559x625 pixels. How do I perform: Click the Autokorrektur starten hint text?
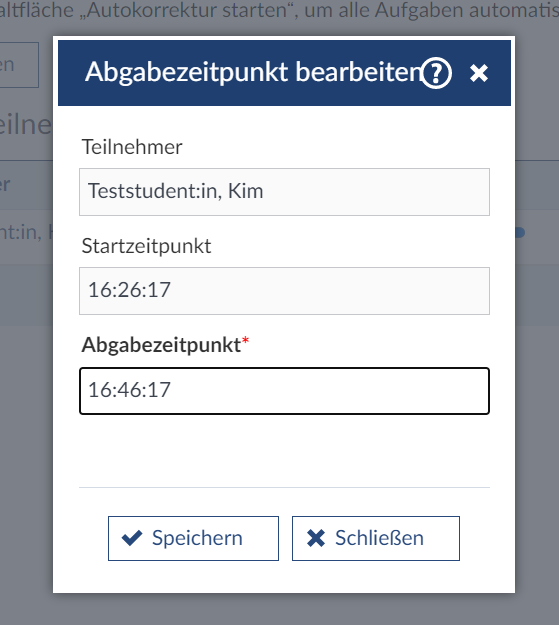click(279, 10)
